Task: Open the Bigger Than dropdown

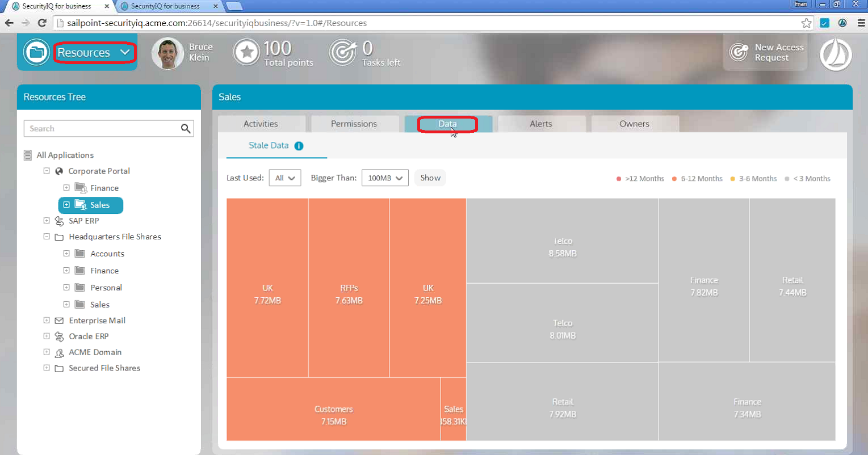Action: 385,178
